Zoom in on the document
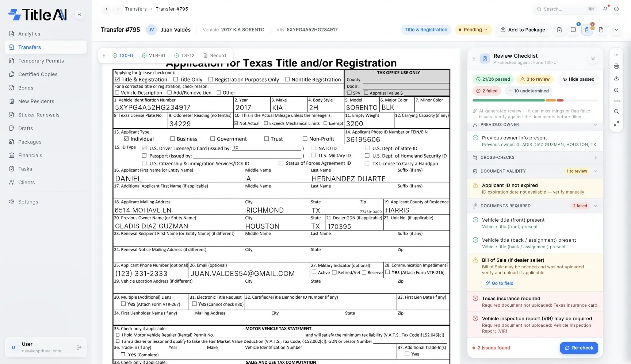 [x=616, y=90]
